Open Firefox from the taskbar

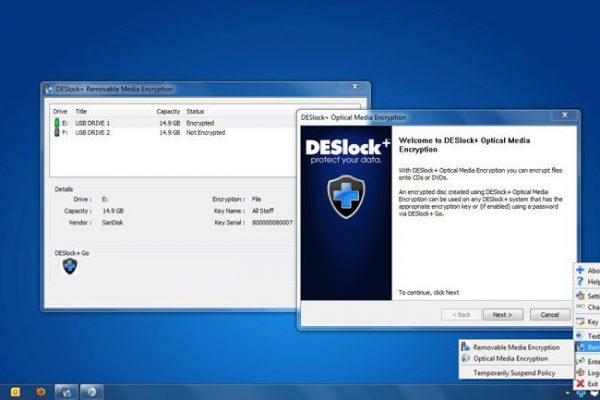(39, 390)
